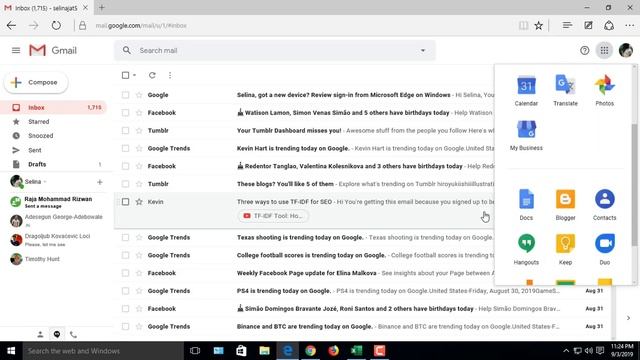Check the Kevin Hart trending email
The image size is (640, 360).
click(x=125, y=148)
